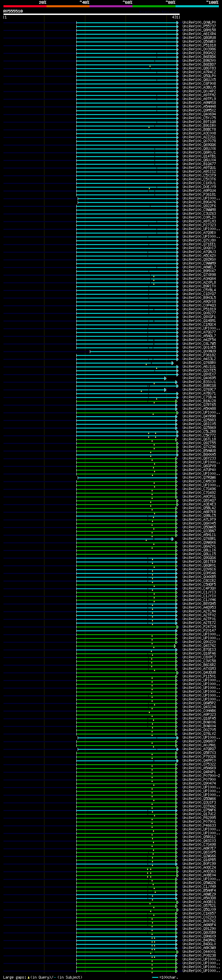Open hit UniRef100_Q0WLP0

coord(199,23)
